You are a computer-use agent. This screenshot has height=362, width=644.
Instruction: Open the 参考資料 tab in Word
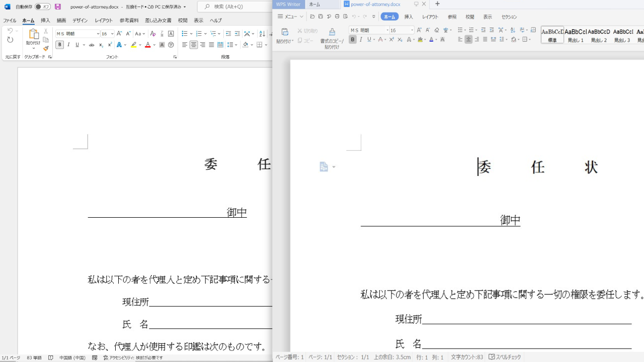[x=129, y=21]
